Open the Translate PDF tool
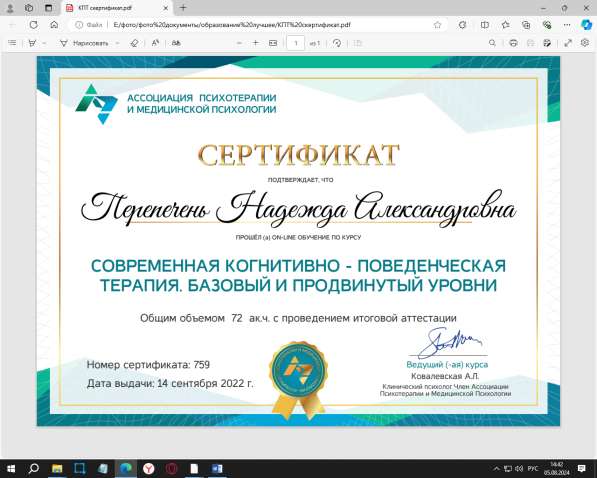 click(x=176, y=43)
